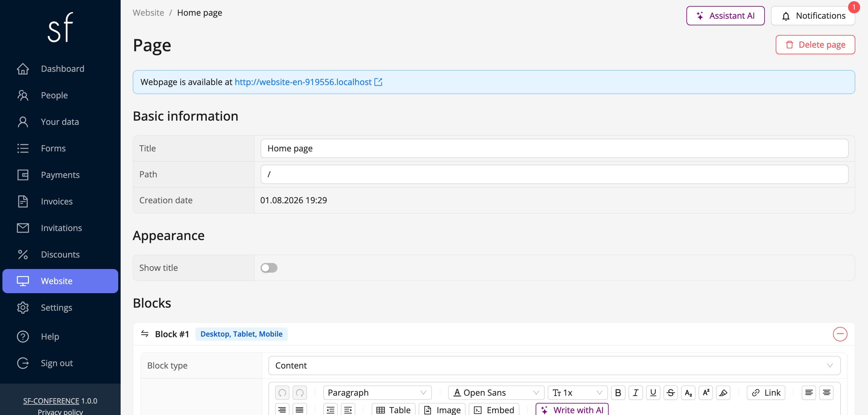Image resolution: width=868 pixels, height=415 pixels.
Task: Toggle bold formatting
Action: click(x=618, y=392)
